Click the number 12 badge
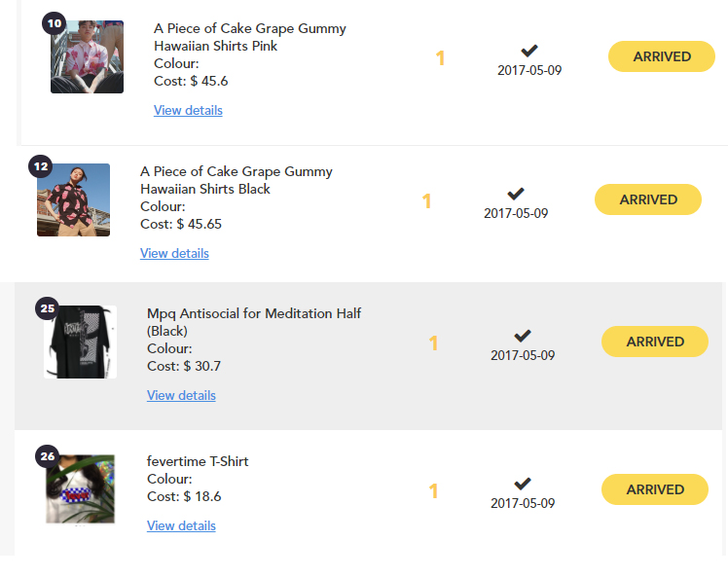This screenshot has width=728, height=577. (x=41, y=165)
